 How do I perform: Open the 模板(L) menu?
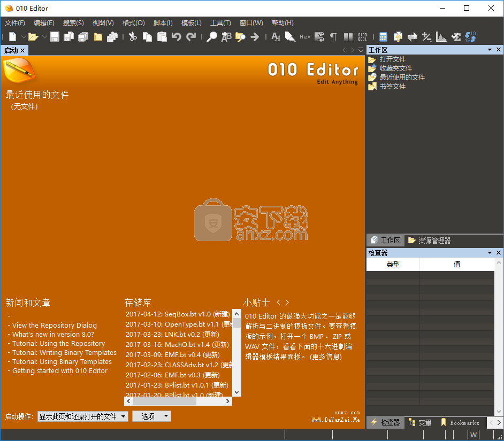191,23
